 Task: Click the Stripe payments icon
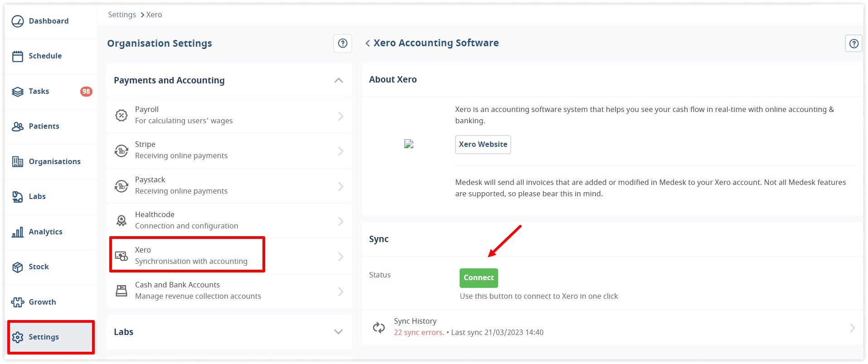click(x=121, y=150)
